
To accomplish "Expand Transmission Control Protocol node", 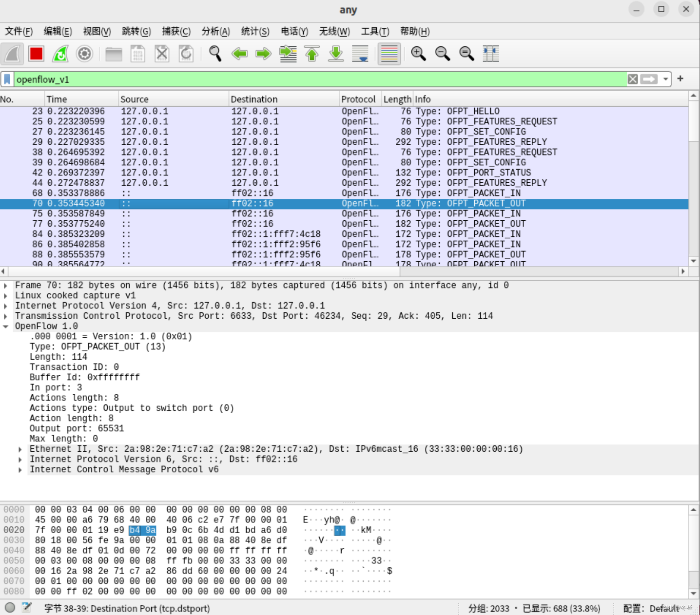I will pyautogui.click(x=5, y=316).
